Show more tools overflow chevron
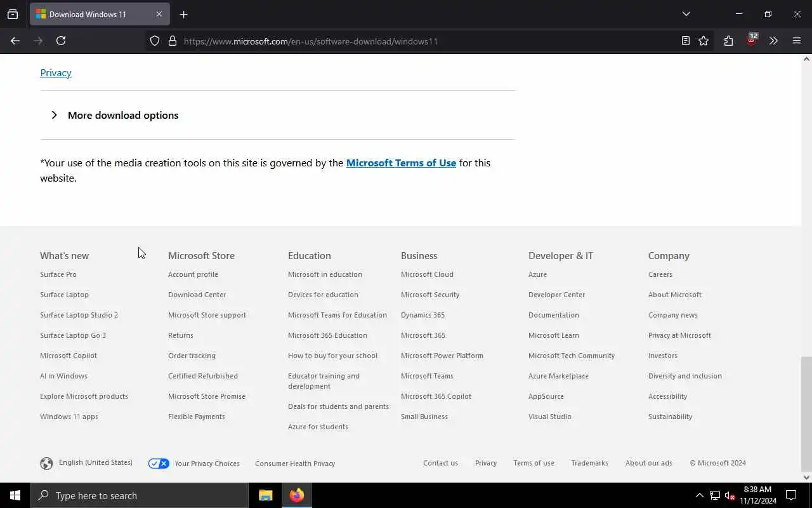 pos(773,41)
